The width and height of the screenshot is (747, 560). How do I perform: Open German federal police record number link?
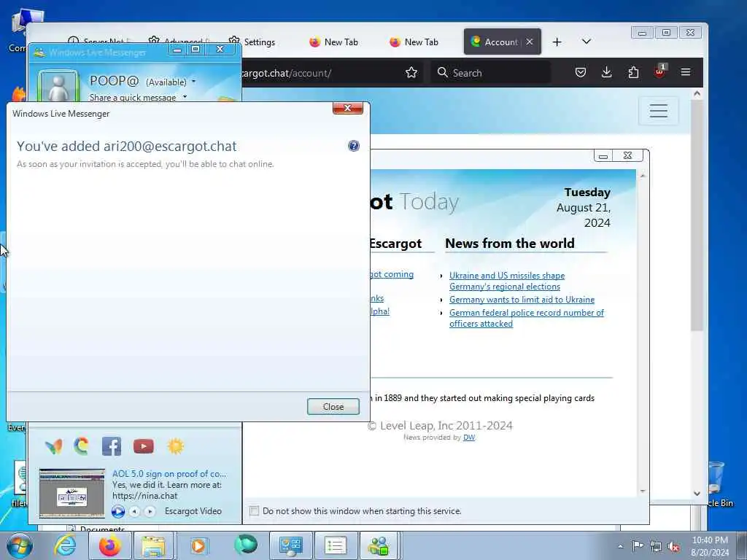tap(527, 318)
